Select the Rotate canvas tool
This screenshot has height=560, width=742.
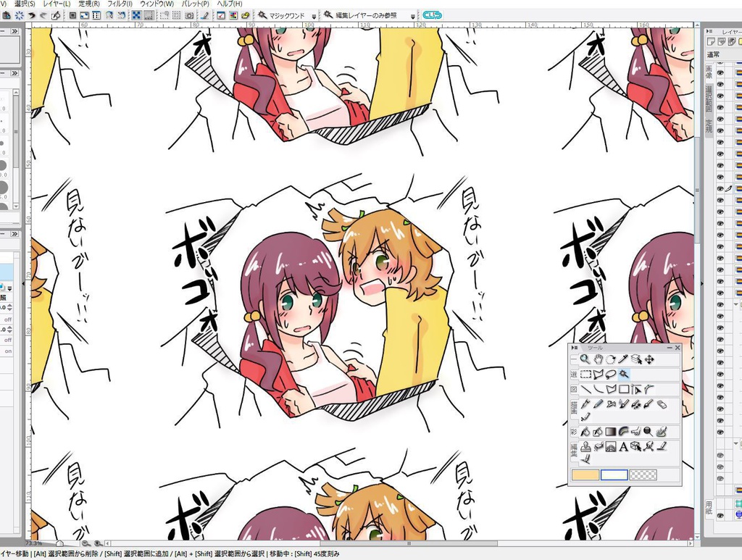(611, 359)
